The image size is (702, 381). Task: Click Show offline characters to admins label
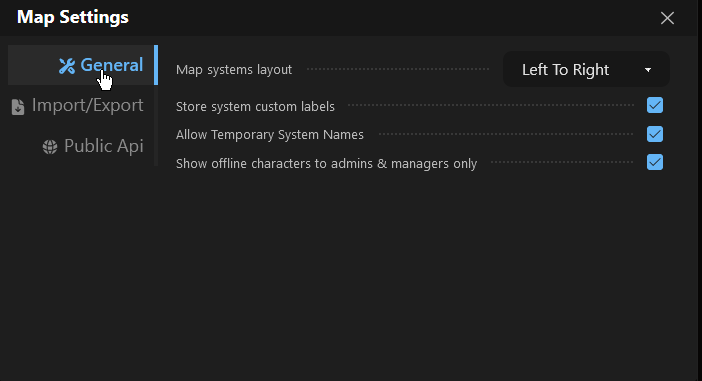point(326,164)
